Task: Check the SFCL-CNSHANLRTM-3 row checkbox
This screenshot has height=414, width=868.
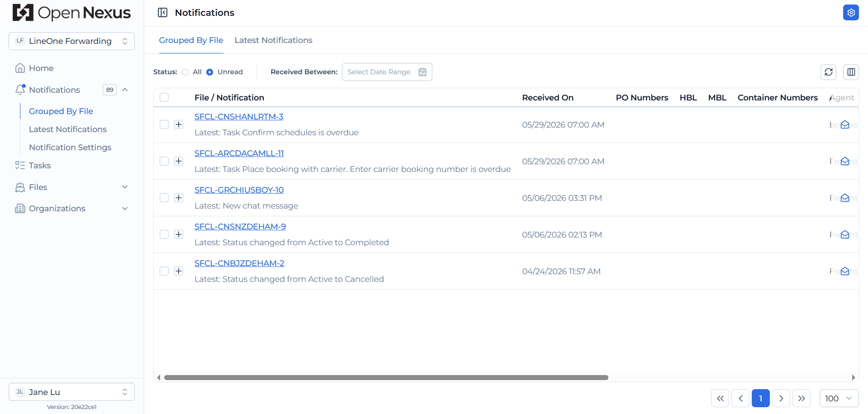Action: tap(164, 124)
